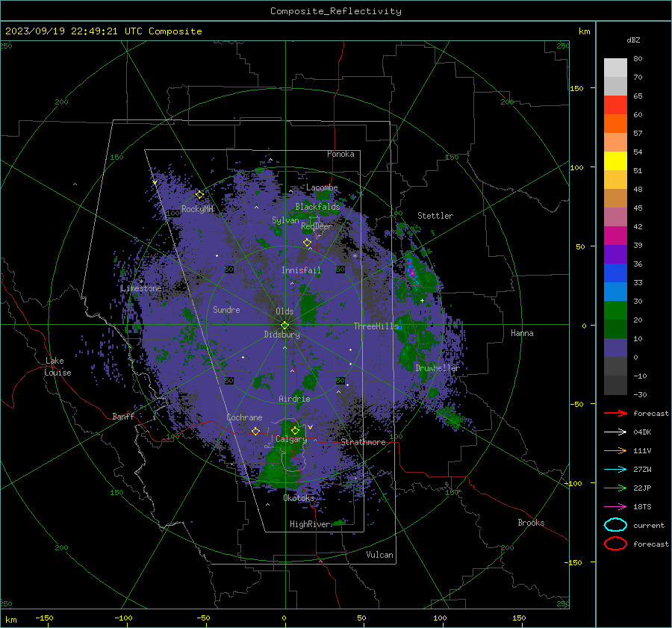Click the Lacombe label

click(322, 187)
